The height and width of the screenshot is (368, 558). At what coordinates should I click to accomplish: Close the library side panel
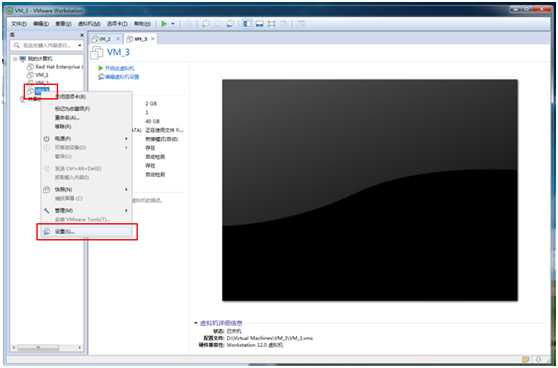point(82,35)
